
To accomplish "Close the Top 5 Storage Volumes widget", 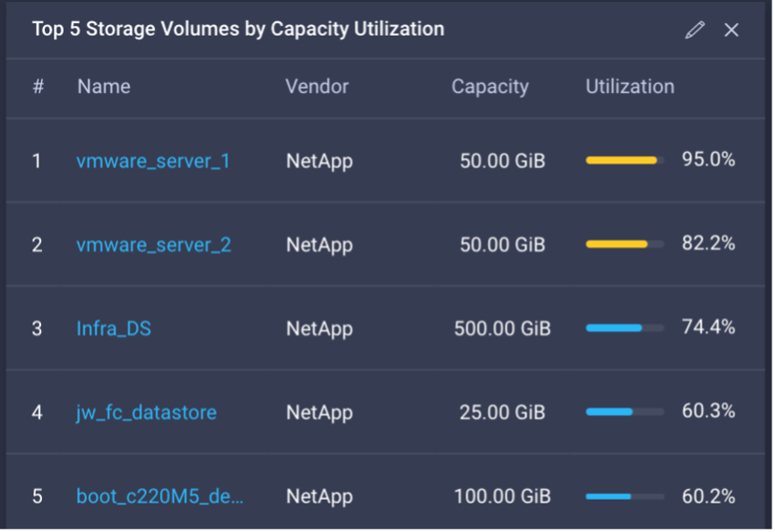I will pyautogui.click(x=731, y=30).
